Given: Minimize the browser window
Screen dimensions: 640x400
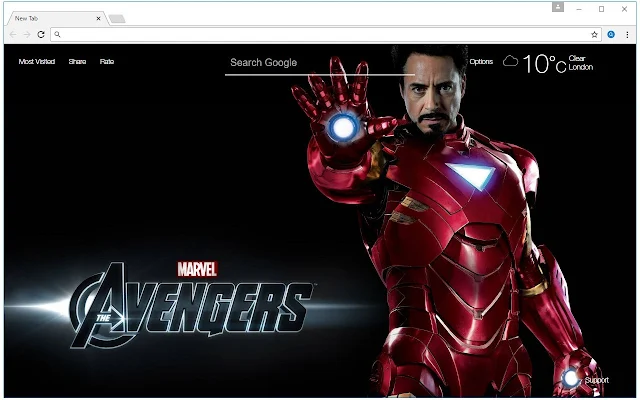Looking at the screenshot, I should 579,9.
